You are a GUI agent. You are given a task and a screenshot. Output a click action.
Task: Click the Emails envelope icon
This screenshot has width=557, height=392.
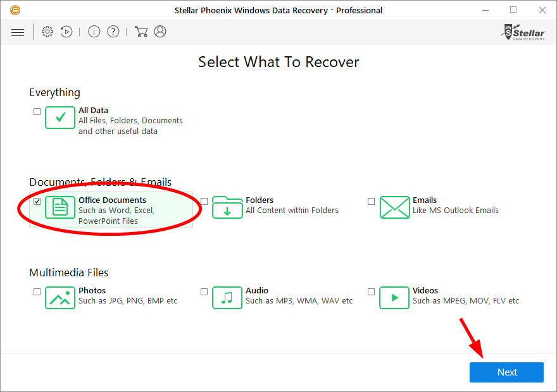pyautogui.click(x=395, y=207)
